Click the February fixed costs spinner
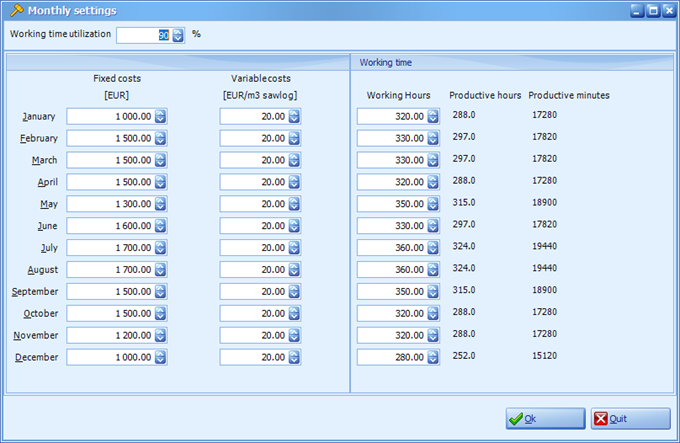Screen dimensions: 680x443 (160, 138)
